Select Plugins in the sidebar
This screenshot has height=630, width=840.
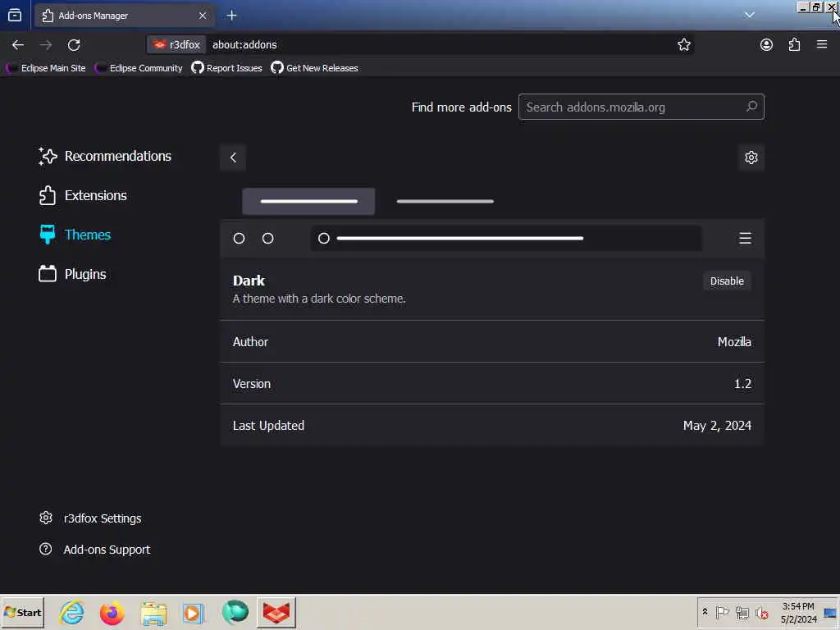tap(73, 274)
